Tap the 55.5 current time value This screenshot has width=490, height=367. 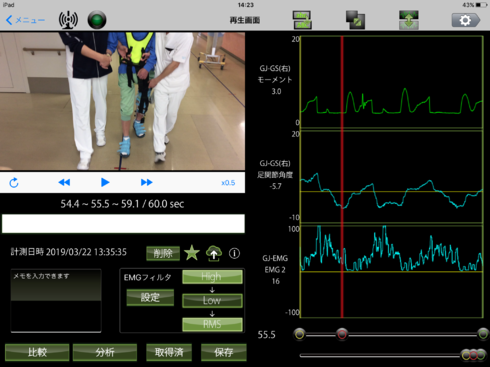pos(266,335)
